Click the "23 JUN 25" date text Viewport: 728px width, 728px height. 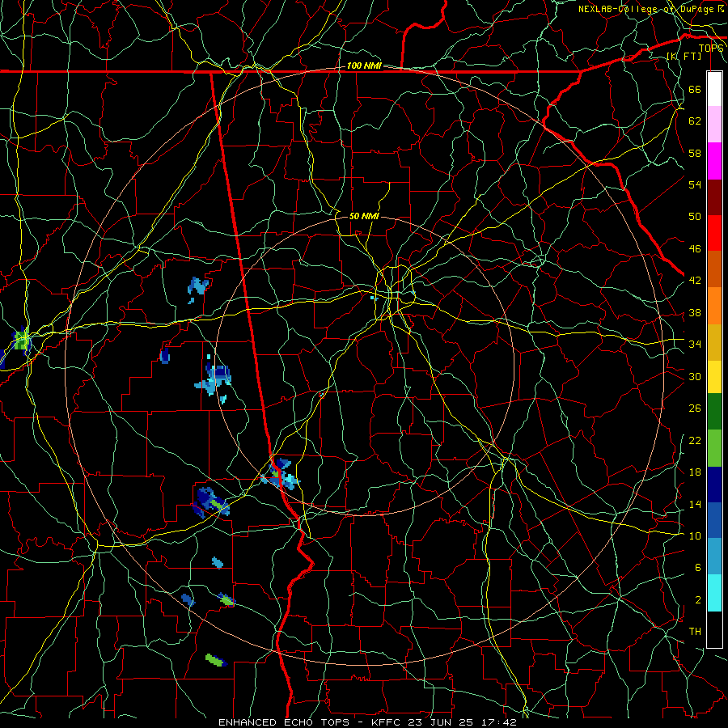440,722
